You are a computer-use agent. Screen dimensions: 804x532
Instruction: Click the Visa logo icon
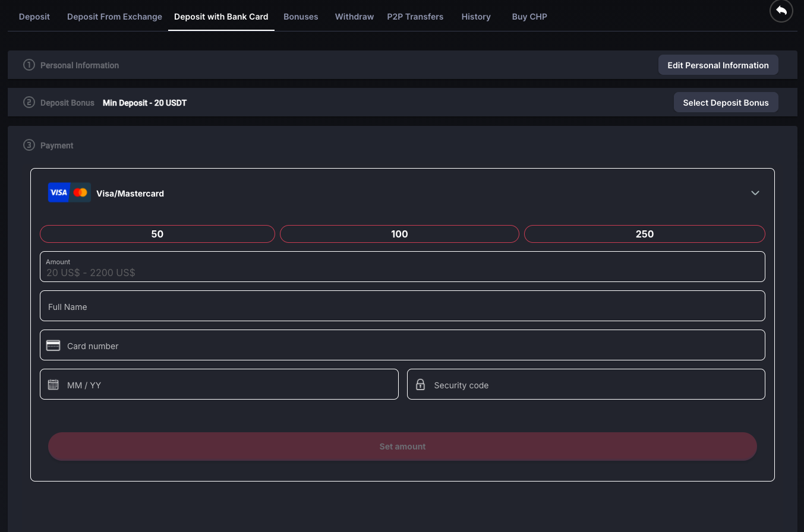[x=58, y=192]
